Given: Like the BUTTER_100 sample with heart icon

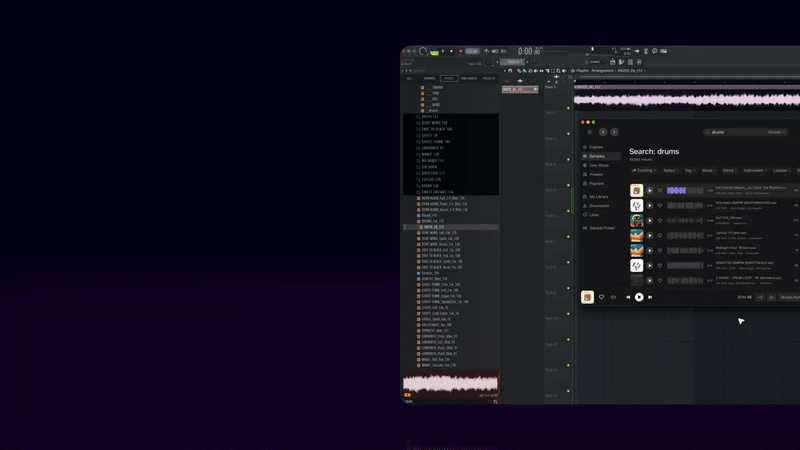Looking at the screenshot, I should pyautogui.click(x=660, y=221).
